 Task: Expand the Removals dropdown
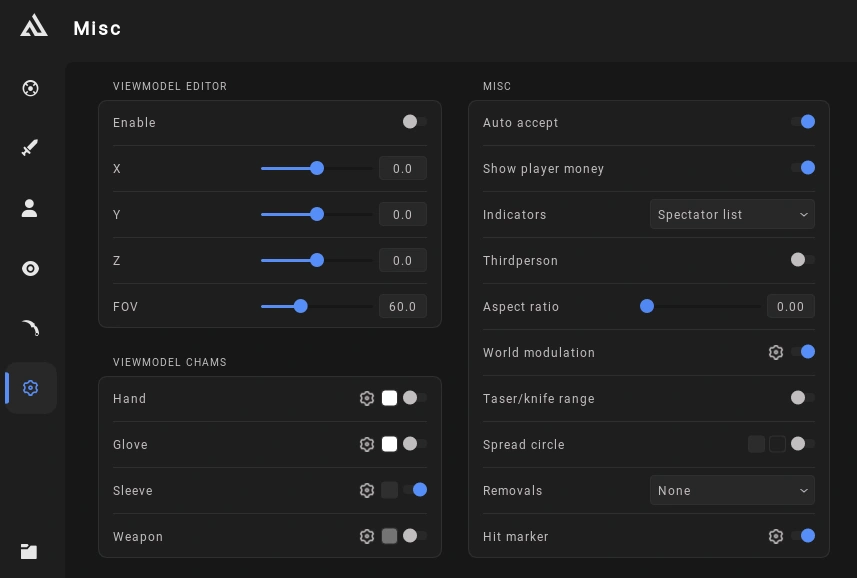[x=732, y=490]
